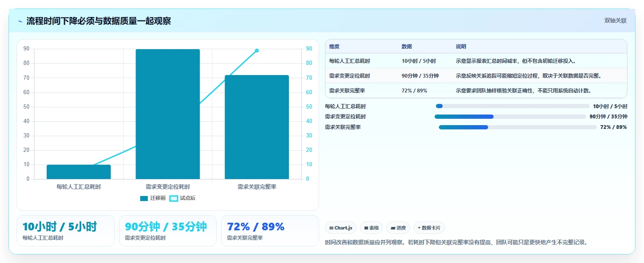This screenshot has height=263, width=644.
Task: Click the 10小时 / 5小时 data card
Action: [65, 231]
